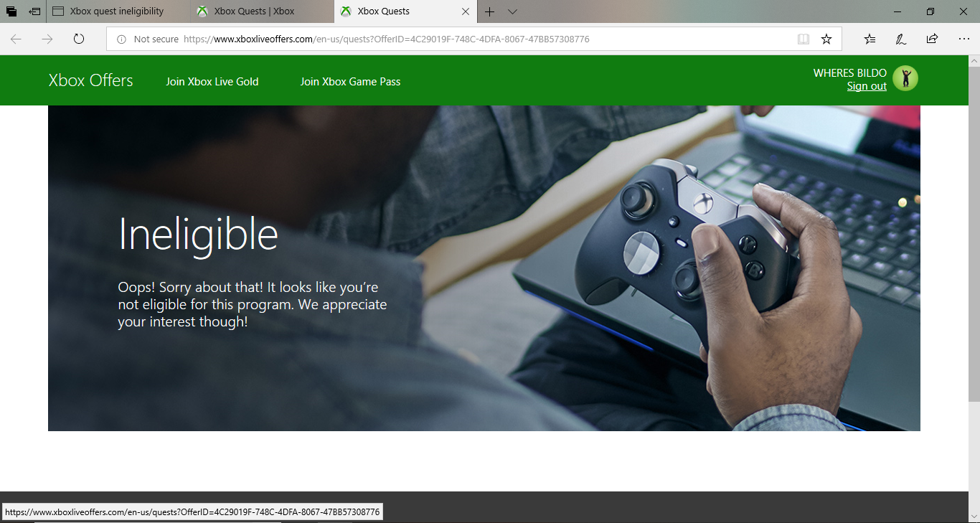The image size is (980, 523).
Task: Open a new tab with plus button
Action: [x=489, y=11]
